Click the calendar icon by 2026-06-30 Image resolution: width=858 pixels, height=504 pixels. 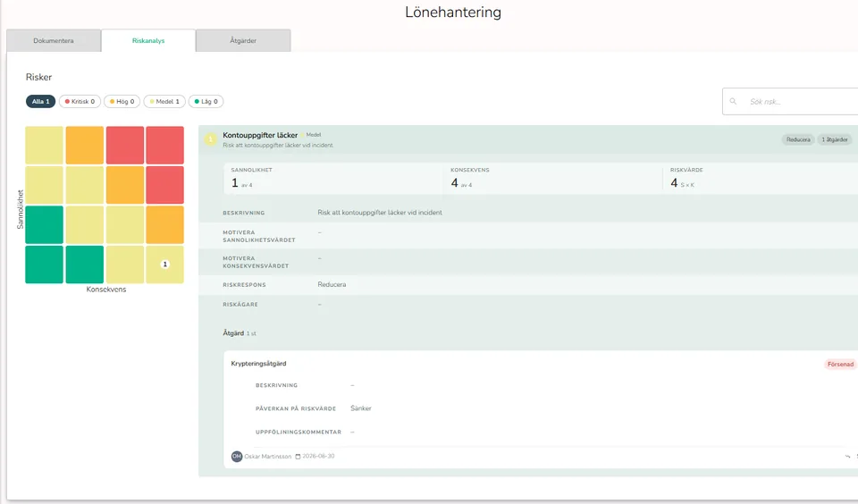[298, 457]
